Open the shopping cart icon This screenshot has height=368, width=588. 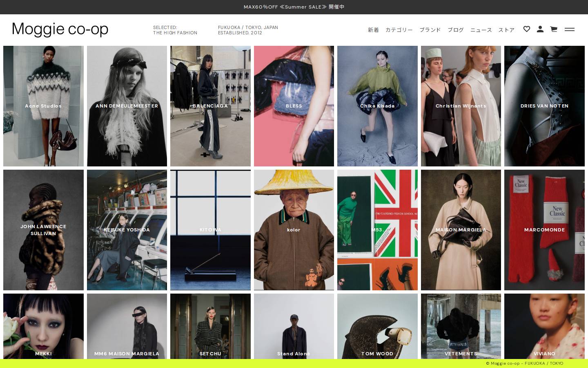[554, 29]
